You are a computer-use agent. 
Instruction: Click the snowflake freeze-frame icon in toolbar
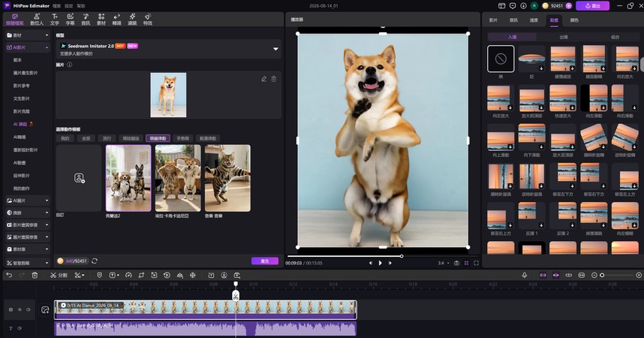click(193, 275)
